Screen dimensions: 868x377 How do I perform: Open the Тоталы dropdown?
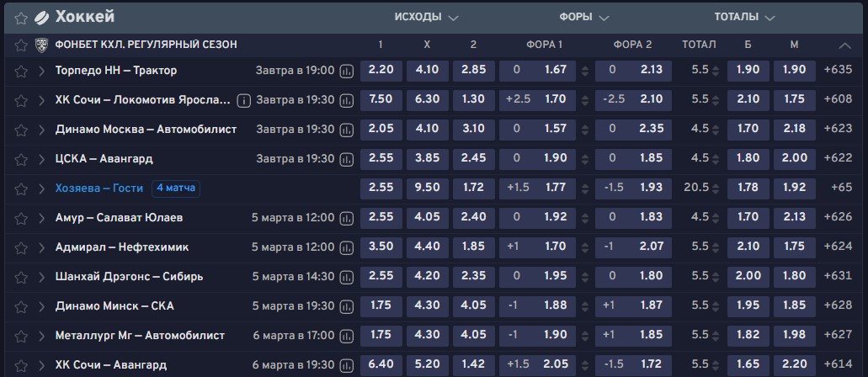(744, 17)
